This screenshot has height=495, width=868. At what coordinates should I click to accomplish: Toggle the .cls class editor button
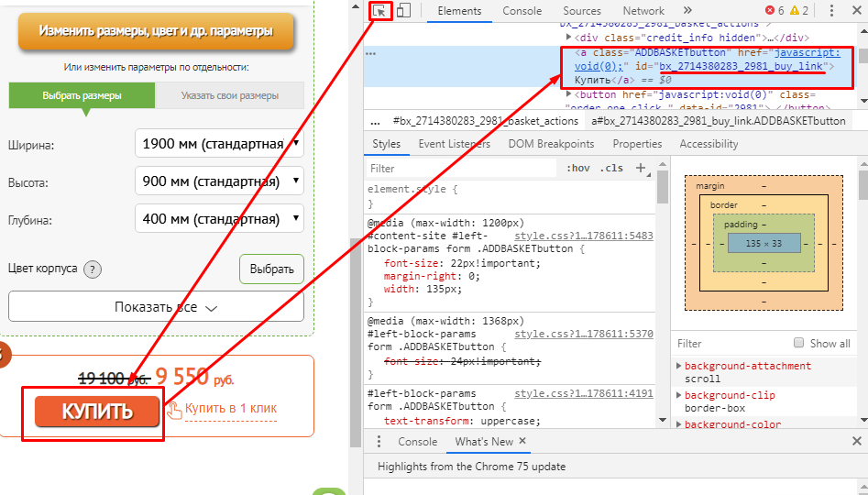click(x=611, y=168)
